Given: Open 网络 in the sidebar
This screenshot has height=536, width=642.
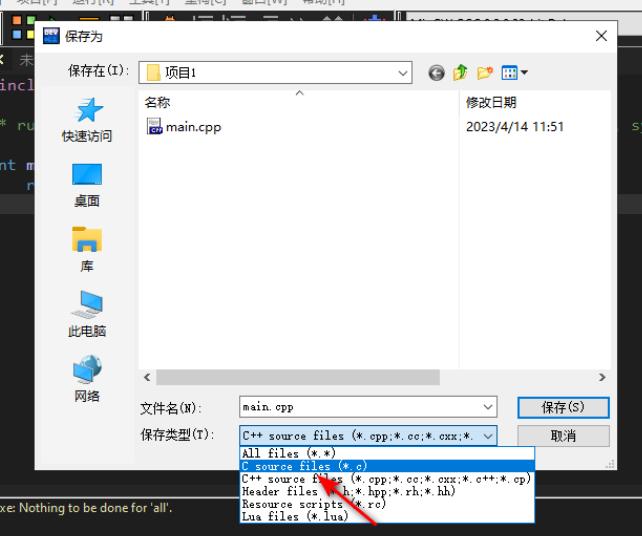Looking at the screenshot, I should (x=87, y=379).
